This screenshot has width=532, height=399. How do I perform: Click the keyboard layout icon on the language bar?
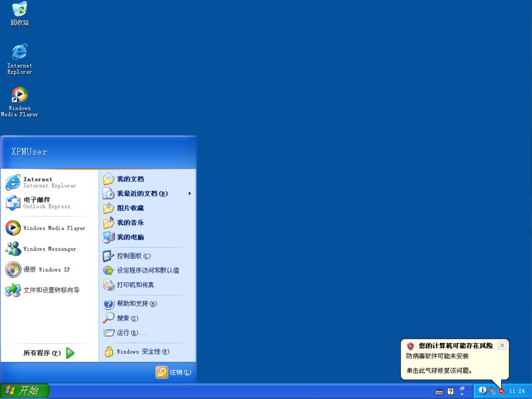click(439, 391)
